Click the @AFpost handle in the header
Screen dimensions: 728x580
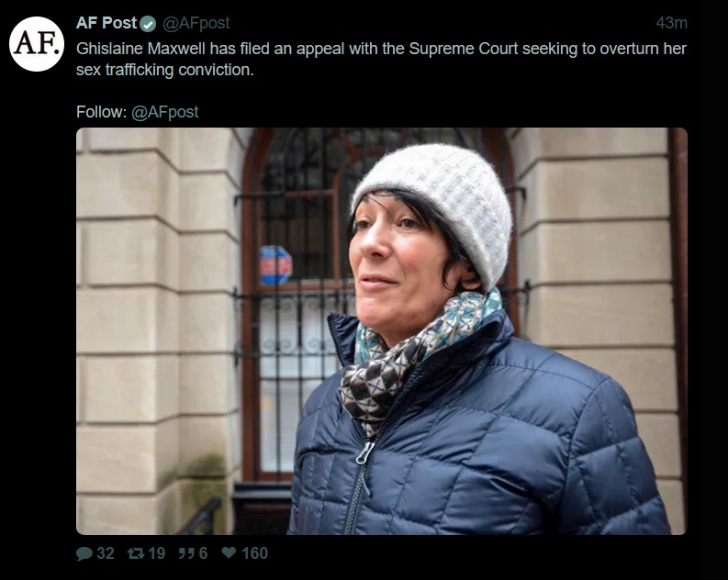click(196, 23)
